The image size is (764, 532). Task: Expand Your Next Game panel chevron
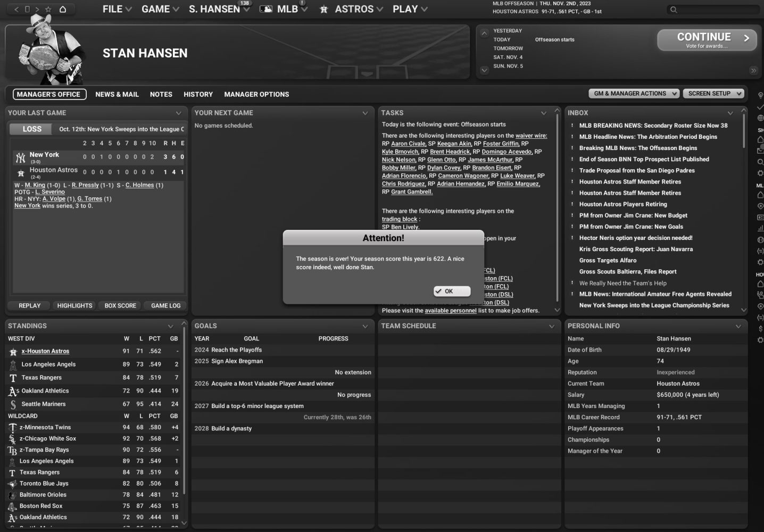coord(365,113)
